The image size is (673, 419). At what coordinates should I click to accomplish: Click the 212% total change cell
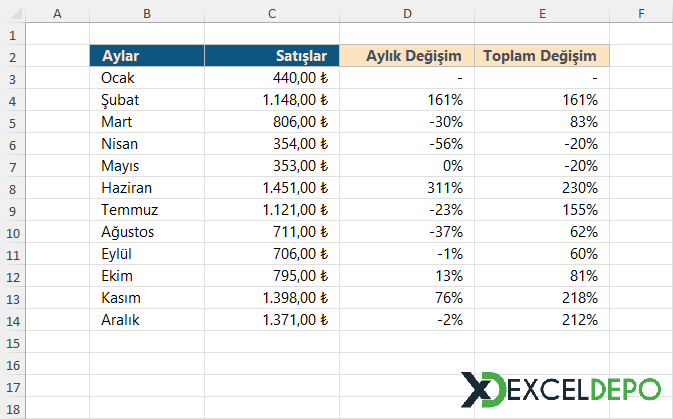point(541,320)
